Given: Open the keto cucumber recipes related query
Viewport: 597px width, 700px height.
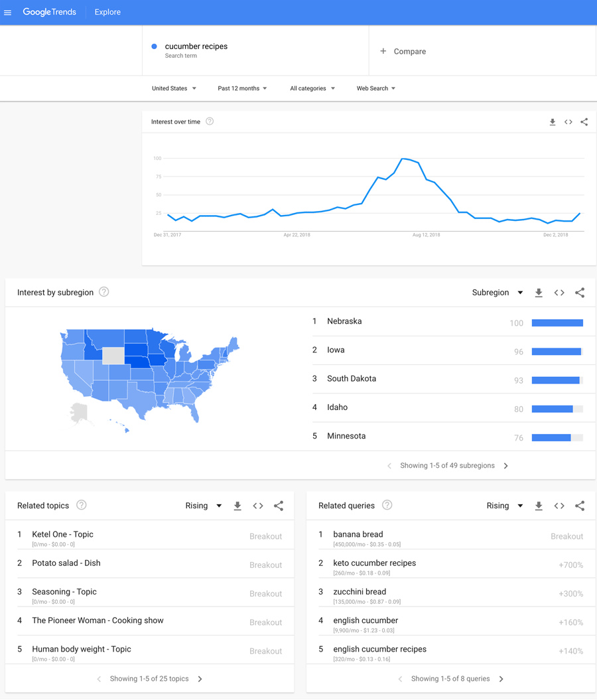Looking at the screenshot, I should click(375, 563).
